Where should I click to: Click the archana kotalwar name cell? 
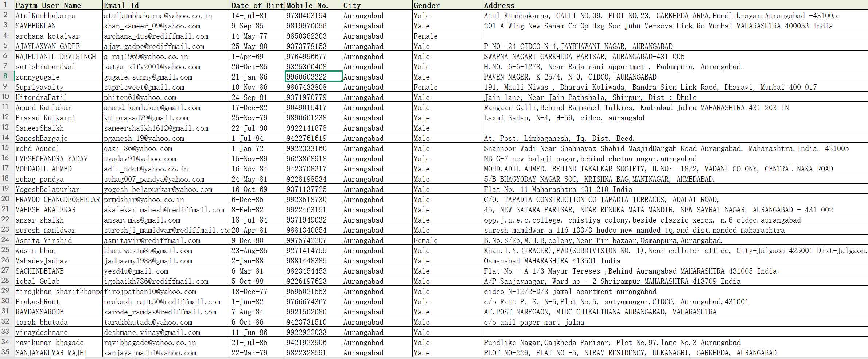click(58, 36)
